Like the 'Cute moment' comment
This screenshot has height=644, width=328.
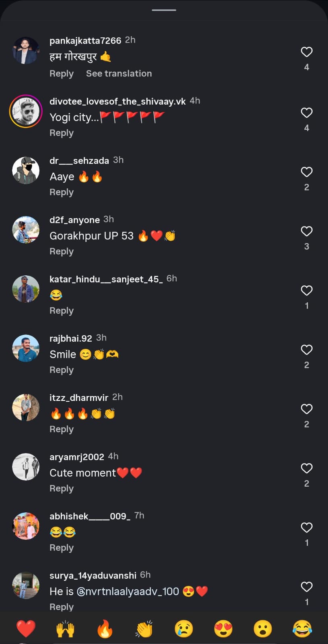tap(307, 468)
